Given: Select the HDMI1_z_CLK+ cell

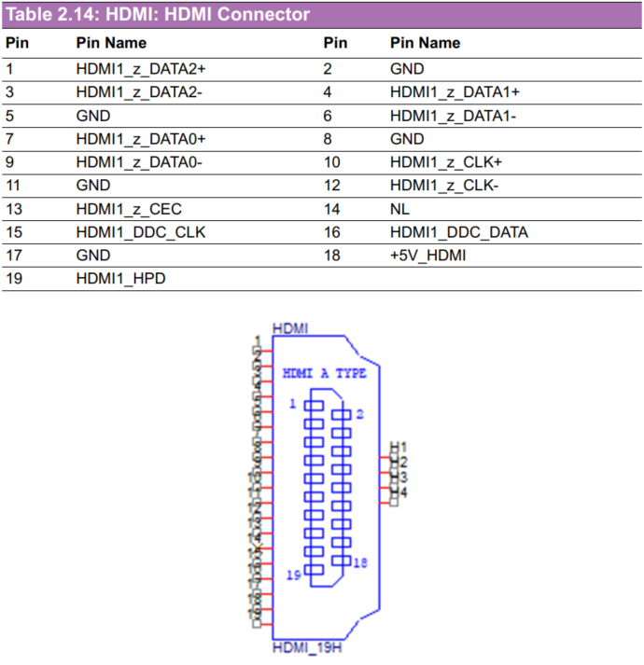Looking at the screenshot, I should (x=446, y=162).
